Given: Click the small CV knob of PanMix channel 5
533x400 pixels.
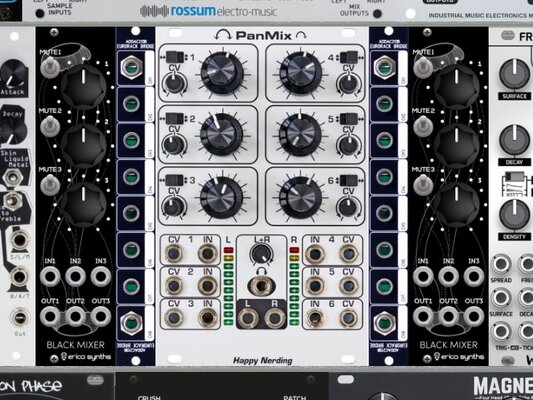Looking at the screenshot, I should coord(348,145).
